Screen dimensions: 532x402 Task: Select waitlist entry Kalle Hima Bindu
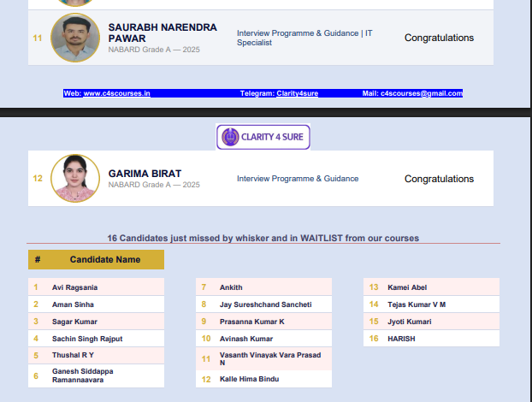pos(263,379)
